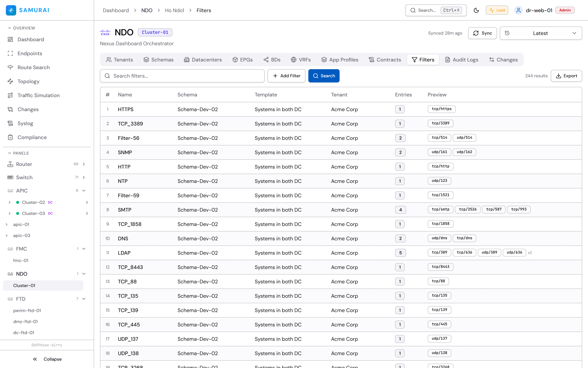Switch to the Contracts tab
Image resolution: width=588 pixels, height=368 pixels.
click(385, 60)
